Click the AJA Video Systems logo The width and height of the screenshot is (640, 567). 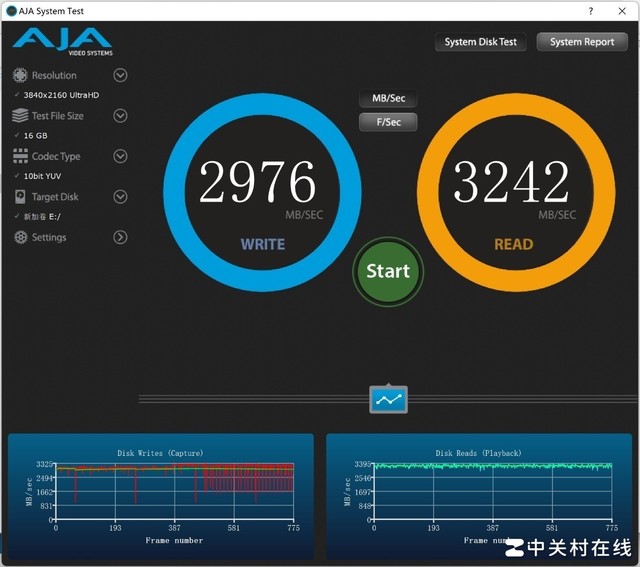coord(62,41)
